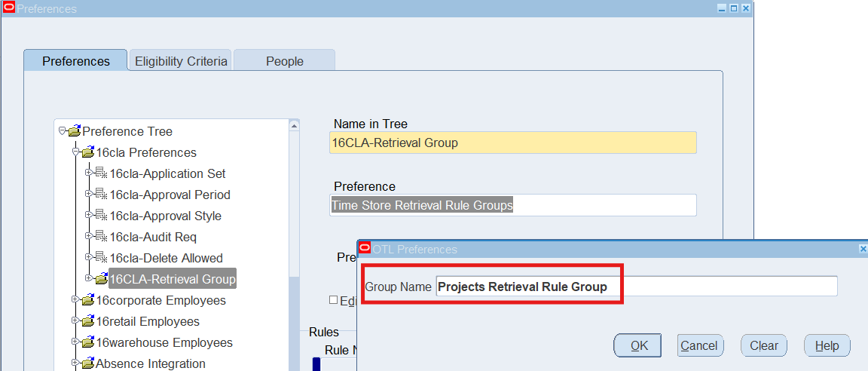Select the 16cla-Delete Allowed tree item
Screen dimensions: 868x371
pos(166,258)
